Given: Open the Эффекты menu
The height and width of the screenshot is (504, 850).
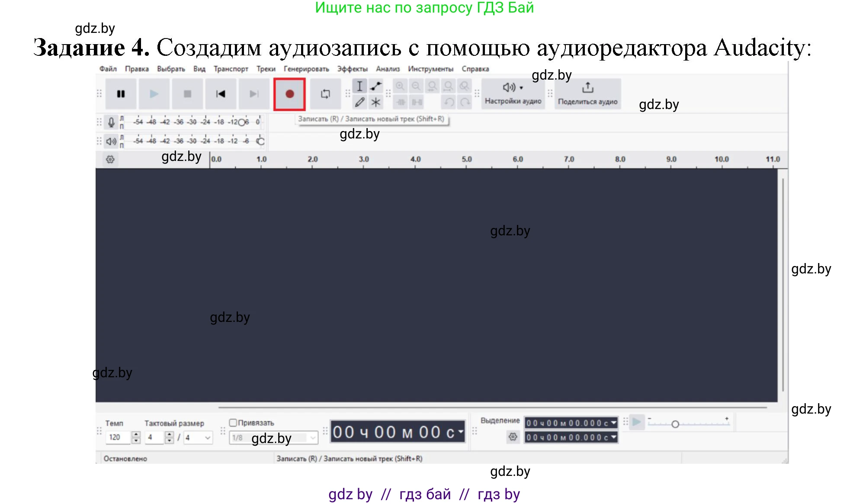Looking at the screenshot, I should click(x=352, y=68).
